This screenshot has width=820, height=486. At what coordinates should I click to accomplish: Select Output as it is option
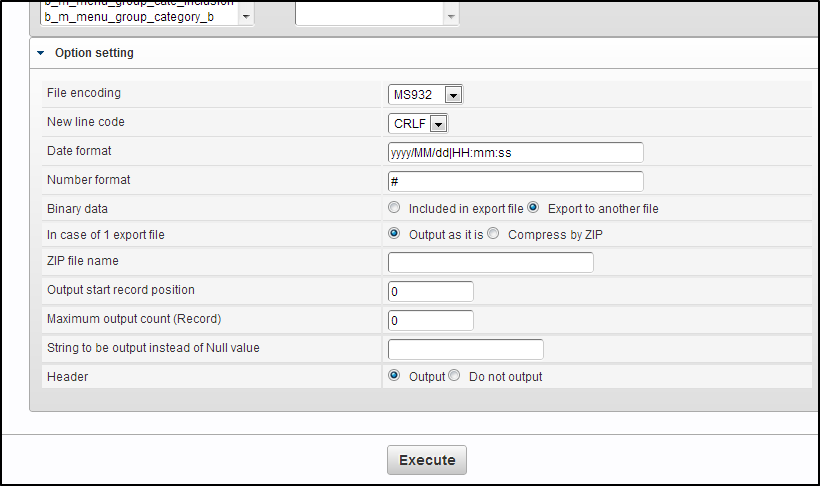pyautogui.click(x=395, y=234)
